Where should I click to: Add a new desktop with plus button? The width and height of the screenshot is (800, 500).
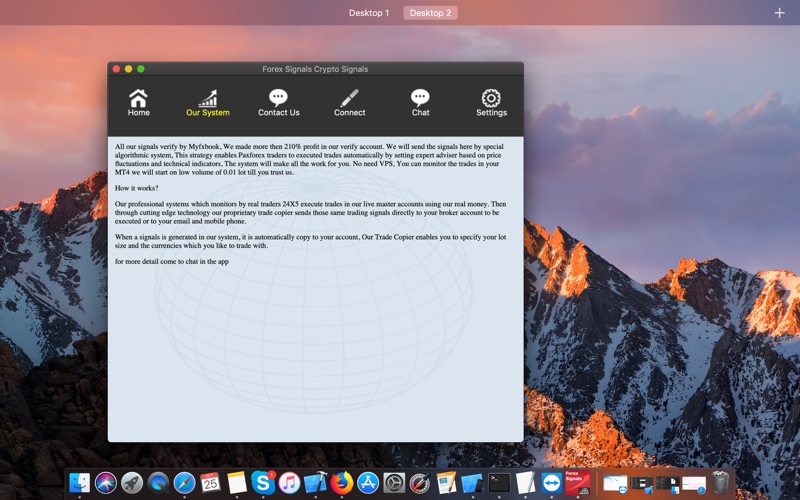779,13
